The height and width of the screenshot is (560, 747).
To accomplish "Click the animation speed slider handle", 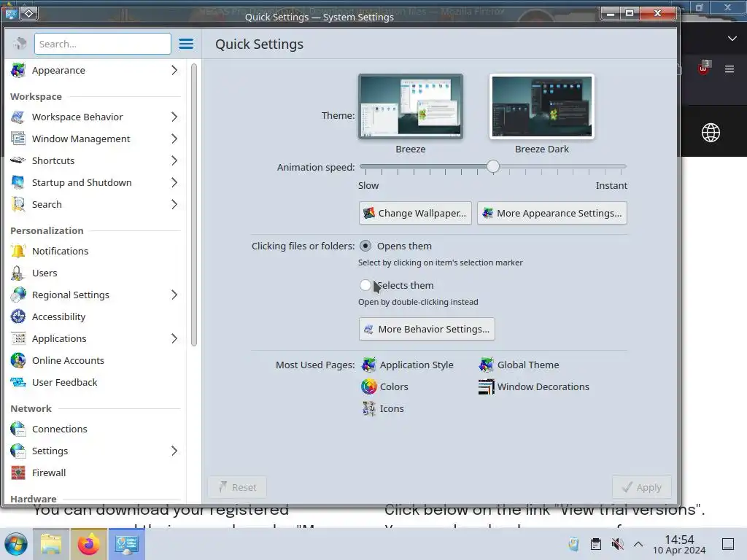I will pyautogui.click(x=493, y=167).
